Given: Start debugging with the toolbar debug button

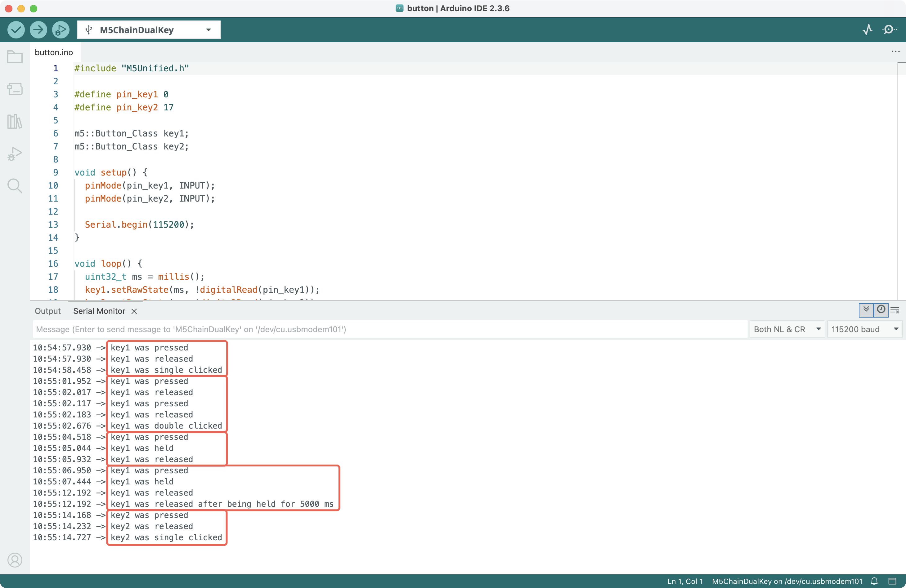Looking at the screenshot, I should pyautogui.click(x=61, y=30).
